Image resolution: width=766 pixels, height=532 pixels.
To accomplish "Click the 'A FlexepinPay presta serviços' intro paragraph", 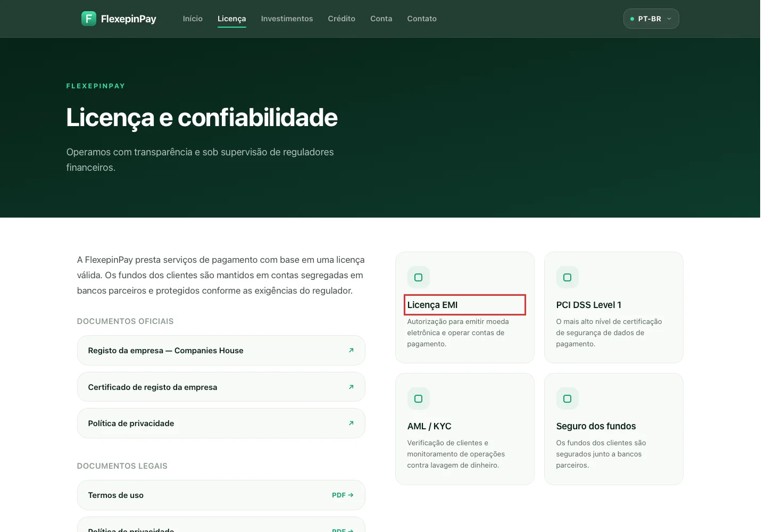I will click(221, 275).
